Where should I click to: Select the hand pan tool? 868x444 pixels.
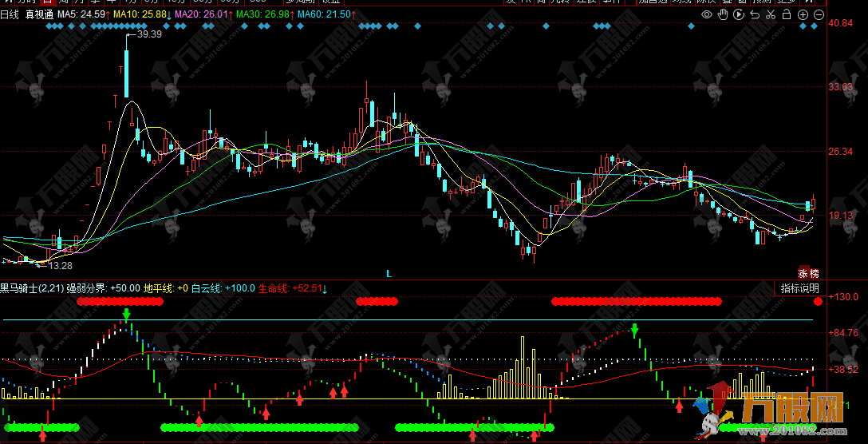(x=724, y=15)
